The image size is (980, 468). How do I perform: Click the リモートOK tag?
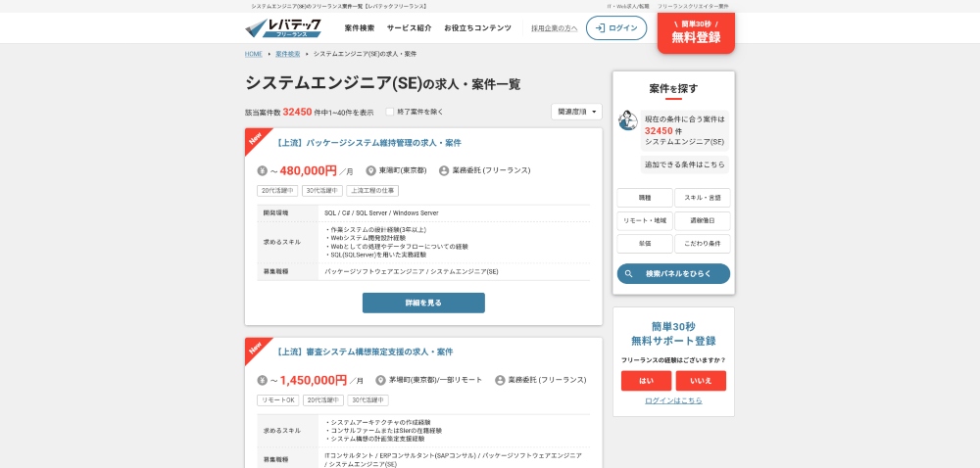pos(278,400)
